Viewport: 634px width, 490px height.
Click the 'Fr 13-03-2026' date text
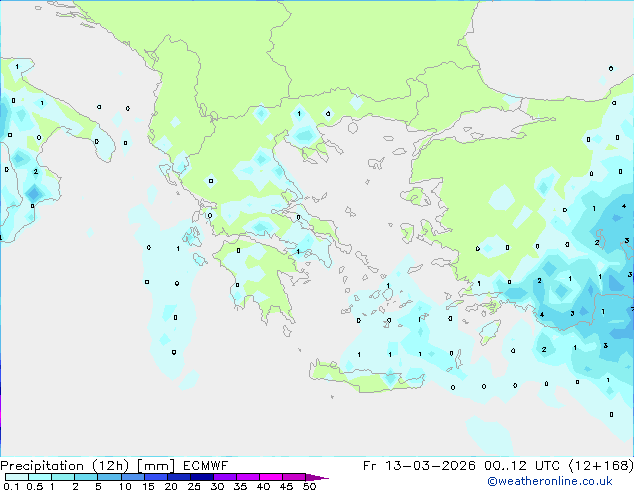pyautogui.click(x=419, y=466)
